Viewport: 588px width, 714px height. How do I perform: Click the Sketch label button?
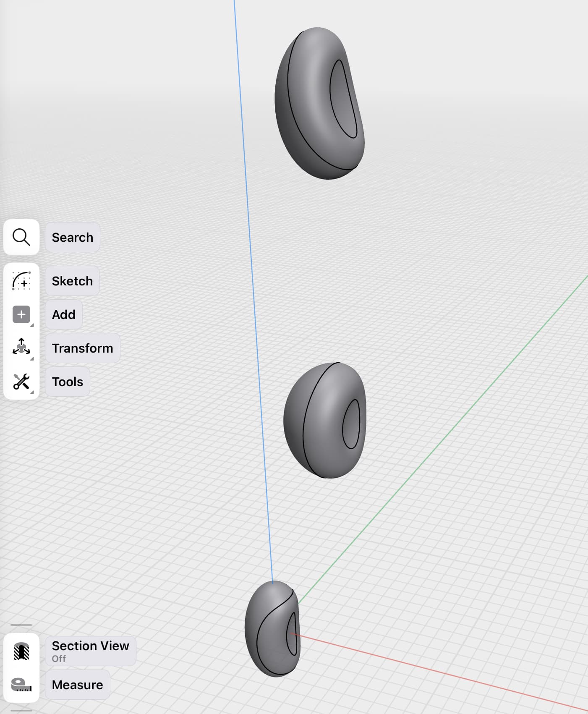pyautogui.click(x=72, y=281)
